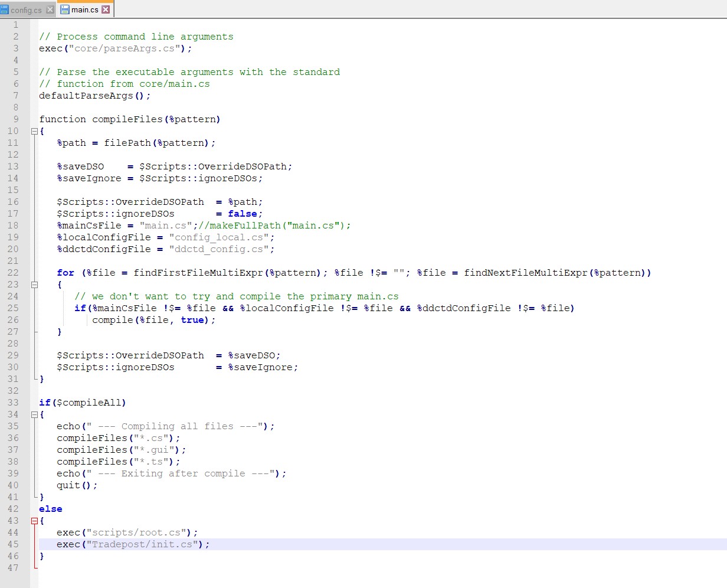The height and width of the screenshot is (588, 727).
Task: Click line number 1 in the margin
Action: point(15,25)
